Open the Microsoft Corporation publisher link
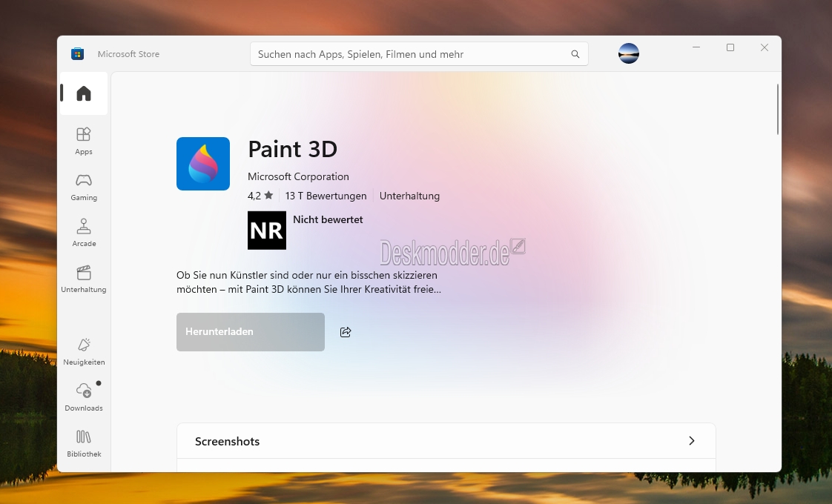This screenshot has height=504, width=832. 298,176
